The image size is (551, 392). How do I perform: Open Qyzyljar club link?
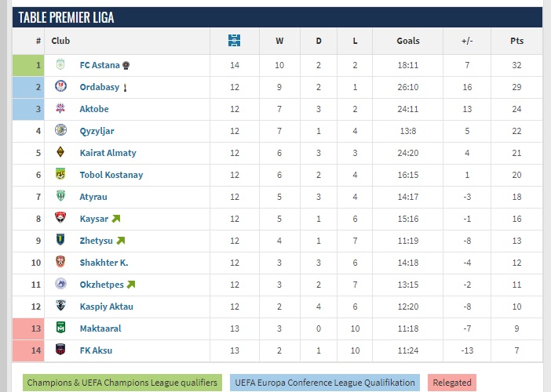97,131
